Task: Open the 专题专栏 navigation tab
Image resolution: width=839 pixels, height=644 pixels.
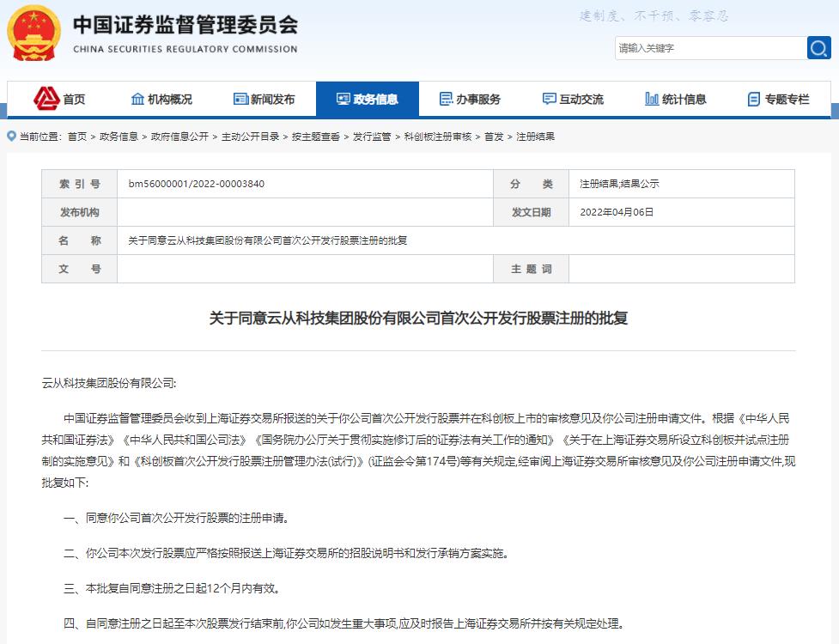Action: [x=779, y=99]
